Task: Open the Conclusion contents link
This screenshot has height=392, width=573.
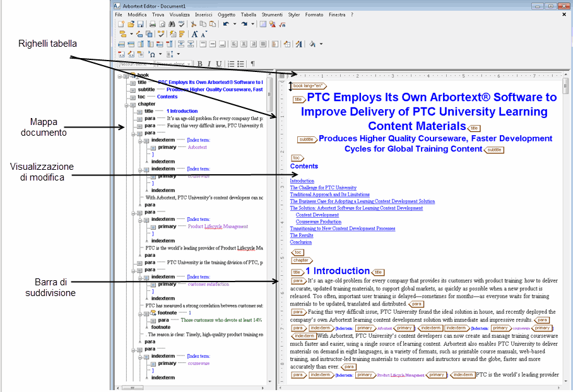Action: (301, 242)
